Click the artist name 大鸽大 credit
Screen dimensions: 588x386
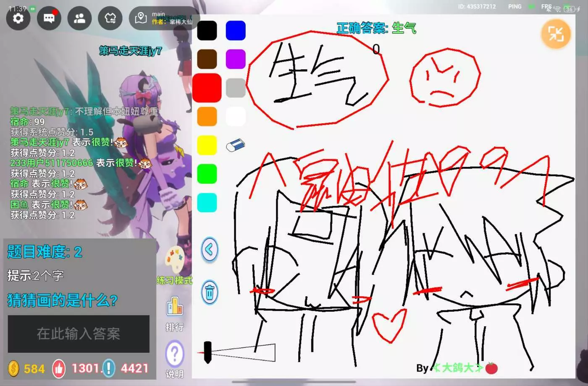coord(458,368)
